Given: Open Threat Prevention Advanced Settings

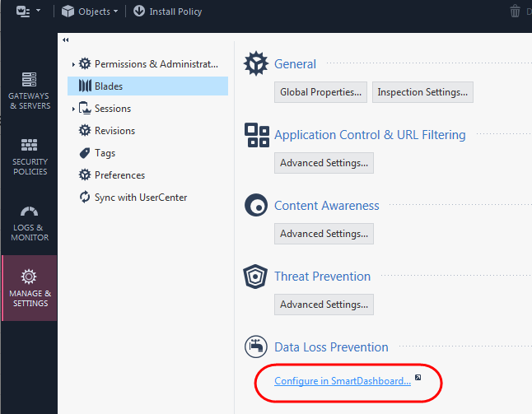Looking at the screenshot, I should point(324,305).
